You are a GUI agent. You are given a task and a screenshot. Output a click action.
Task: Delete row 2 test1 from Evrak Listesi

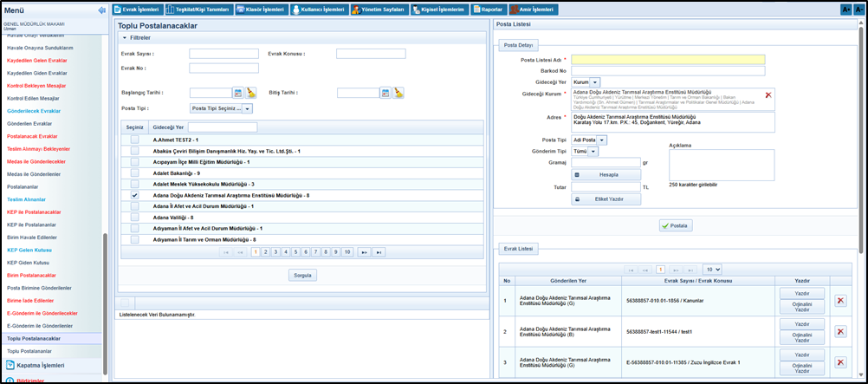[840, 331]
